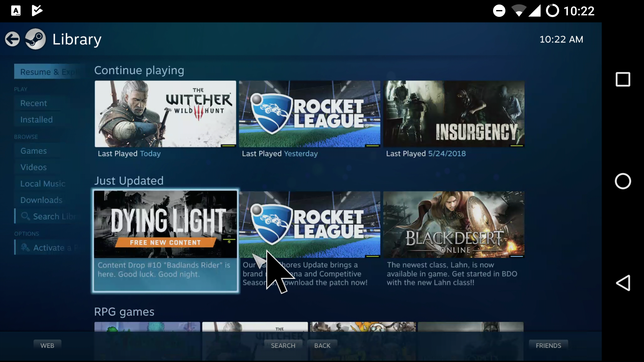The height and width of the screenshot is (362, 644).
Task: Click the 10:22 AM clock in Steam header
Action: [561, 39]
